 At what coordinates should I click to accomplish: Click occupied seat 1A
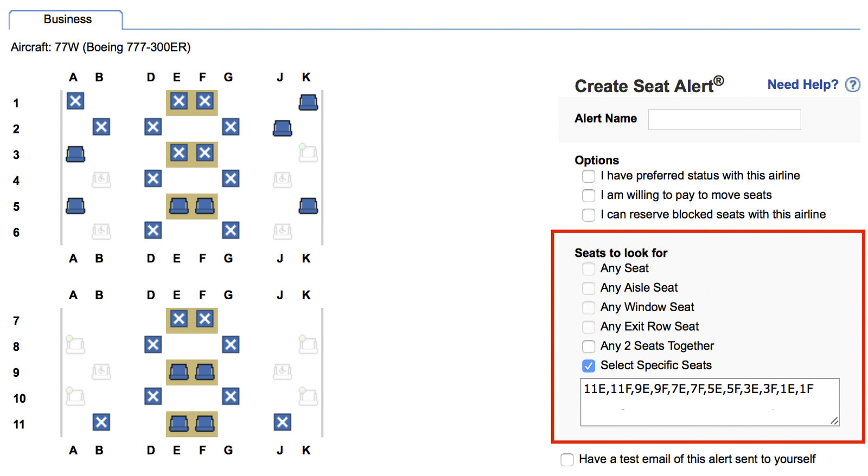[x=75, y=101]
